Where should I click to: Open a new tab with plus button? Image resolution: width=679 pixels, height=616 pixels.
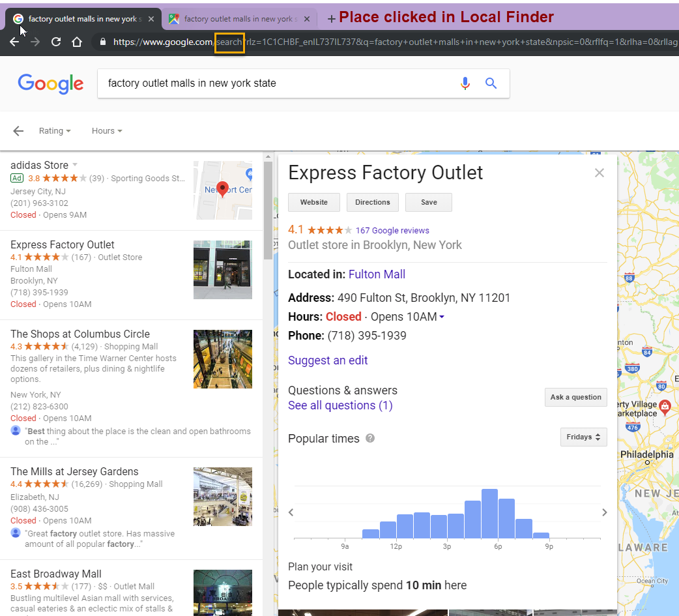point(331,19)
